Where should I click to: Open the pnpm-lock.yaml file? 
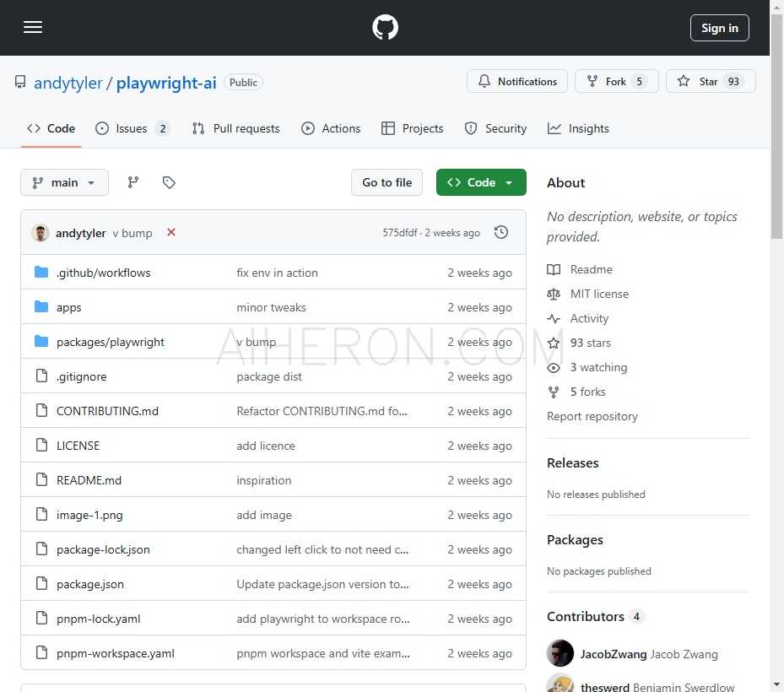(99, 619)
